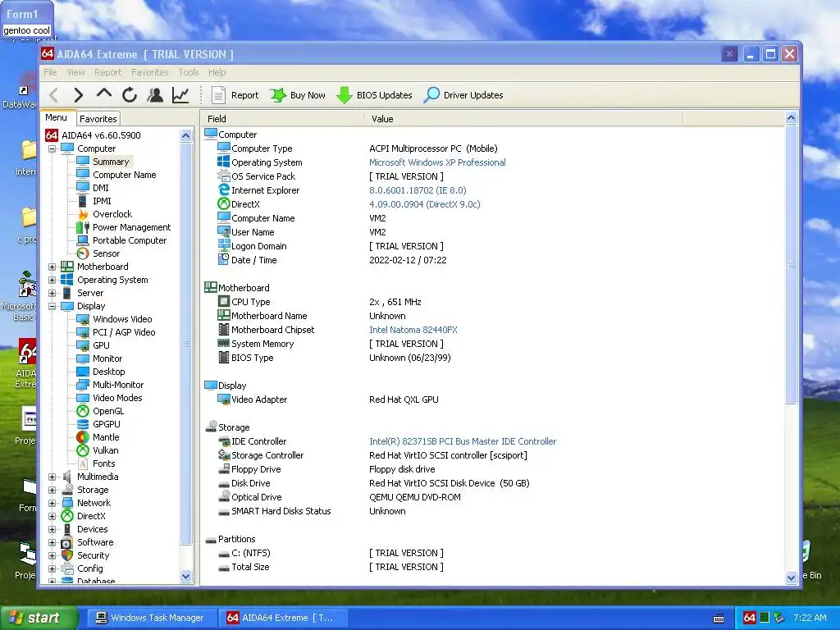Open the DirectX 9.0c version link
The width and height of the screenshot is (840, 630).
pos(424,204)
